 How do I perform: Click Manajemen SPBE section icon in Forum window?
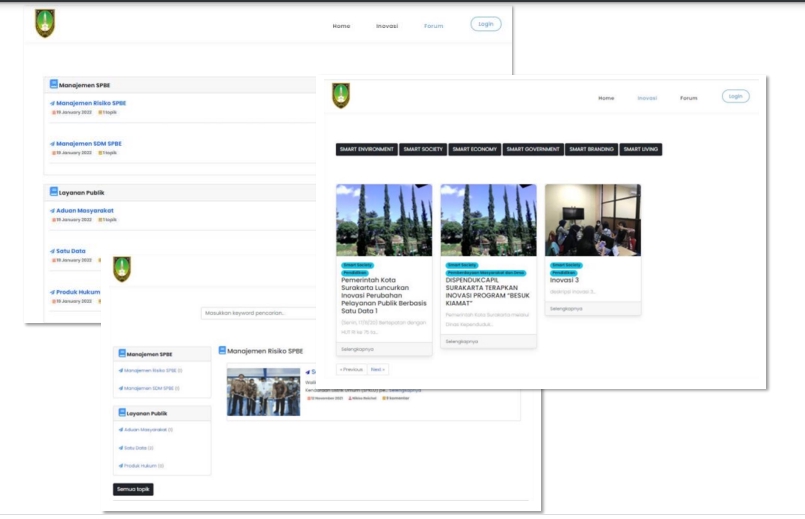click(x=53, y=84)
